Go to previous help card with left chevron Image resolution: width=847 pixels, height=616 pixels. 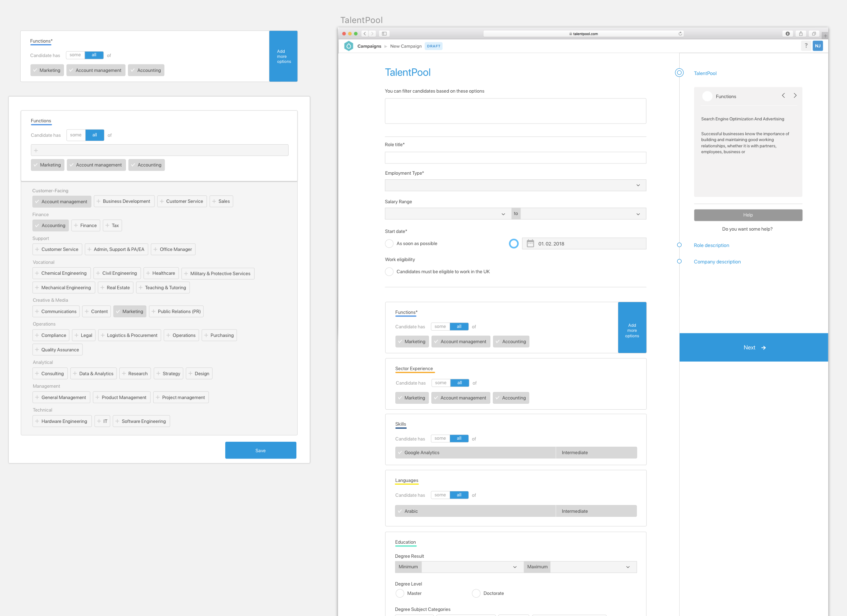[783, 96]
